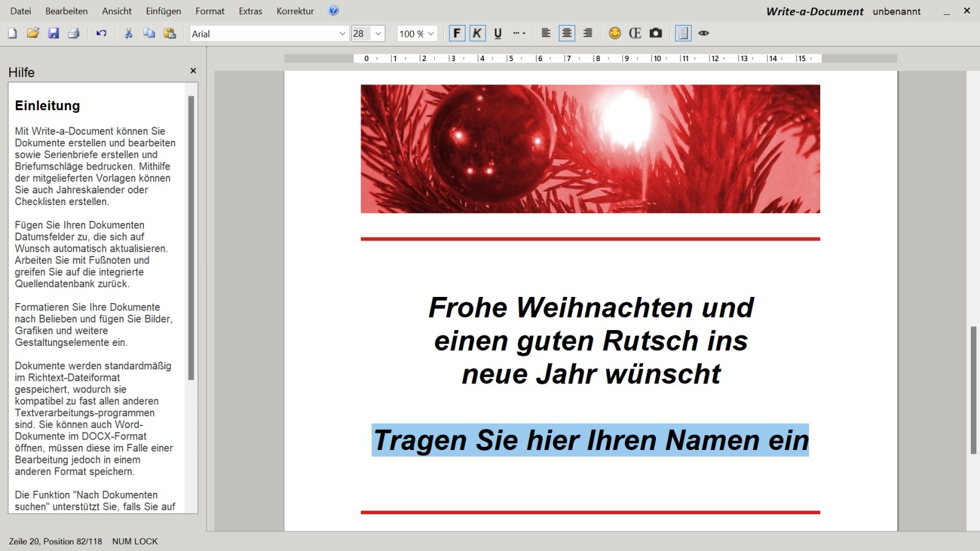Click the blue help question mark button
This screenshot has height=551, width=980.
(x=334, y=10)
